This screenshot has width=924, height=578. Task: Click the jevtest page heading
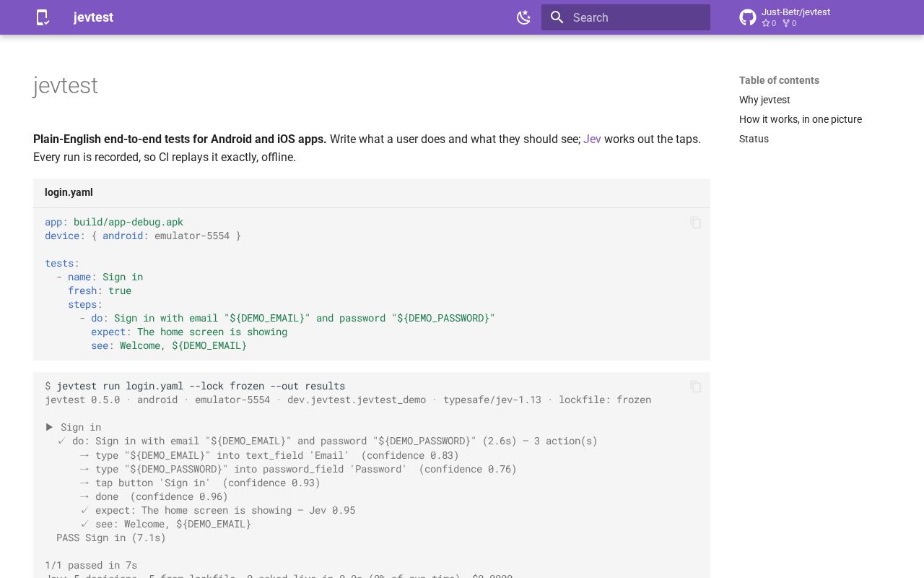pos(65,85)
